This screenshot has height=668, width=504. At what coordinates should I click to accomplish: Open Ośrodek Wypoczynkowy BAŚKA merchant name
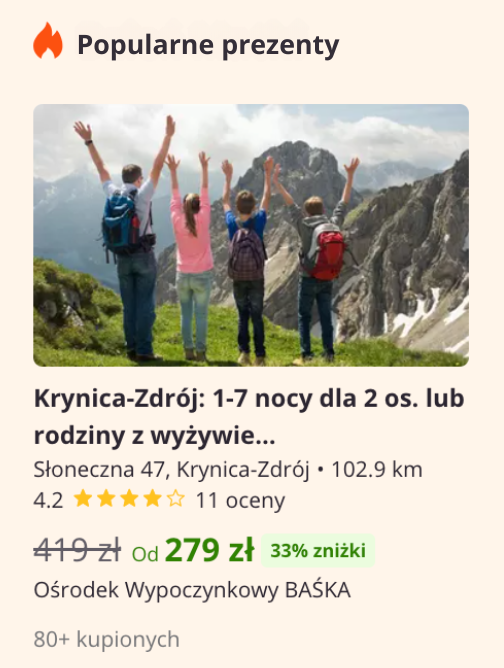tap(192, 590)
